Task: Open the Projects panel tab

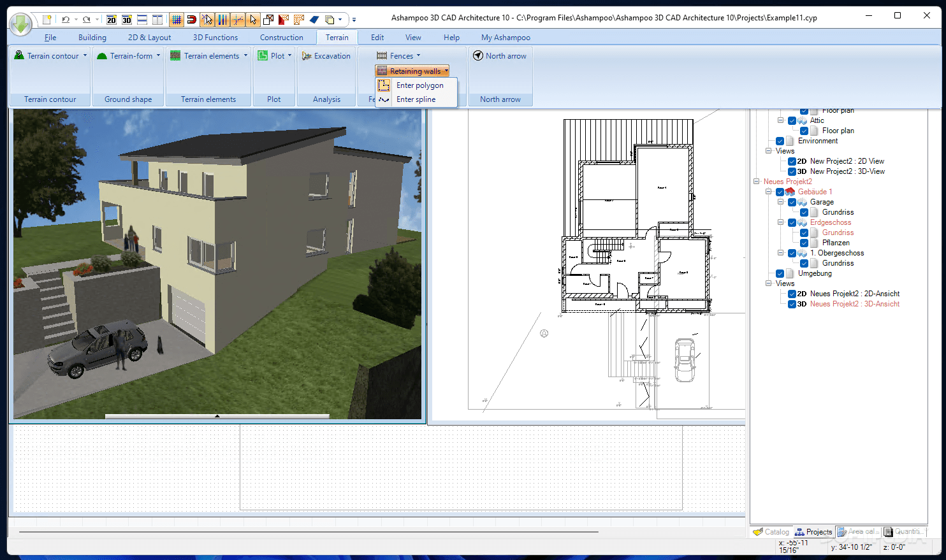Action: click(813, 532)
